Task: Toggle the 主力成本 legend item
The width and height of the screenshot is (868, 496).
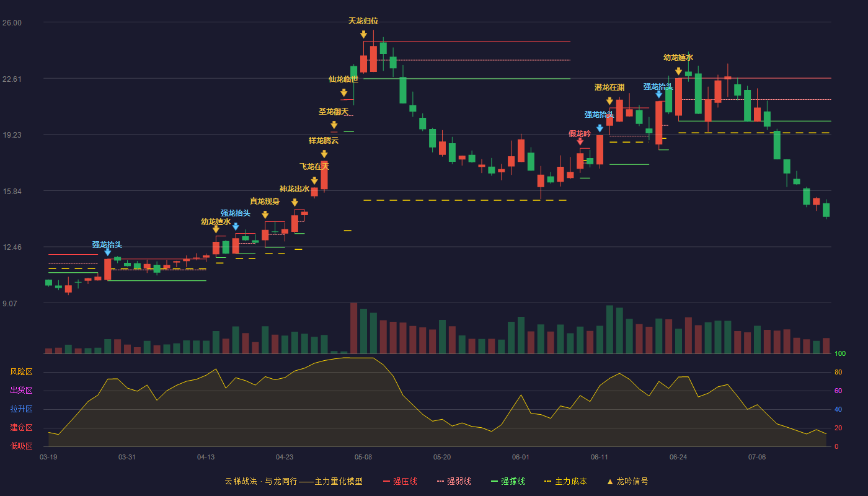Action: click(x=565, y=481)
